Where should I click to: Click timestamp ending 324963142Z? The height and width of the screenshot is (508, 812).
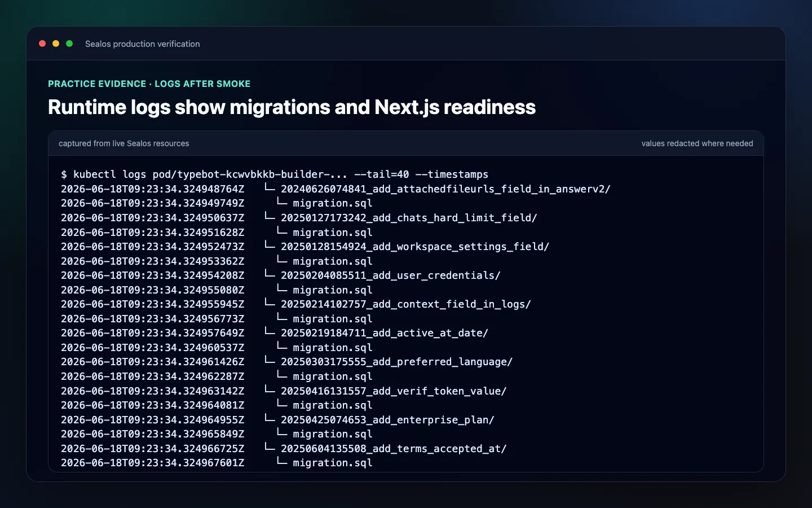point(153,391)
